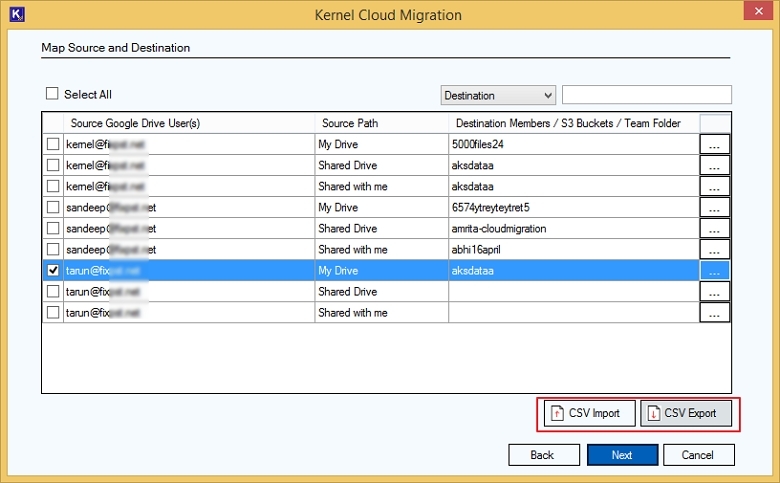
Task: Open browse button for kernel Shared Drive row
Action: [x=714, y=165]
